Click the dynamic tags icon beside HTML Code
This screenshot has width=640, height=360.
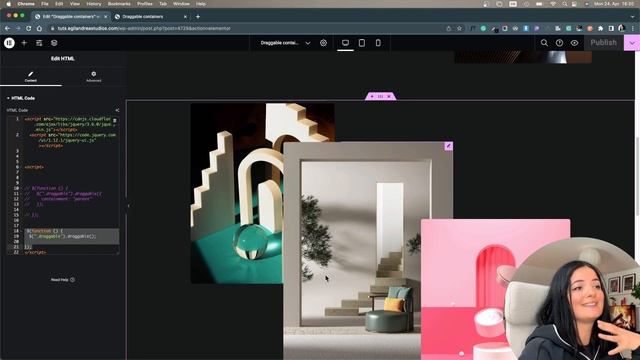(117, 110)
